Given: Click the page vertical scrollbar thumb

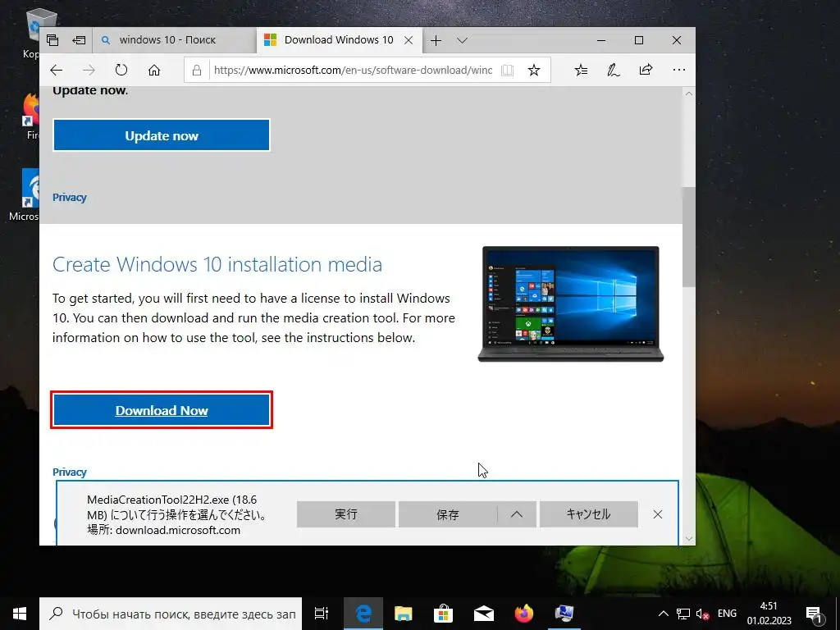Looking at the screenshot, I should pyautogui.click(x=689, y=237).
